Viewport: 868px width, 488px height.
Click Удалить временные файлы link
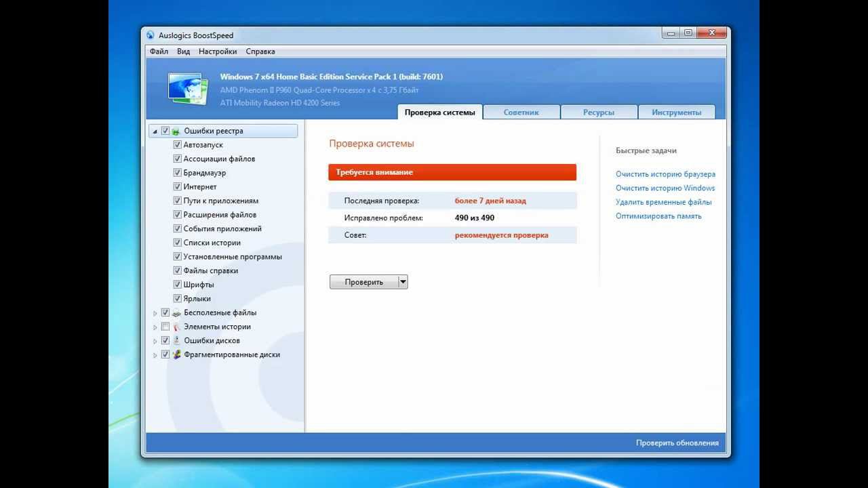point(664,202)
